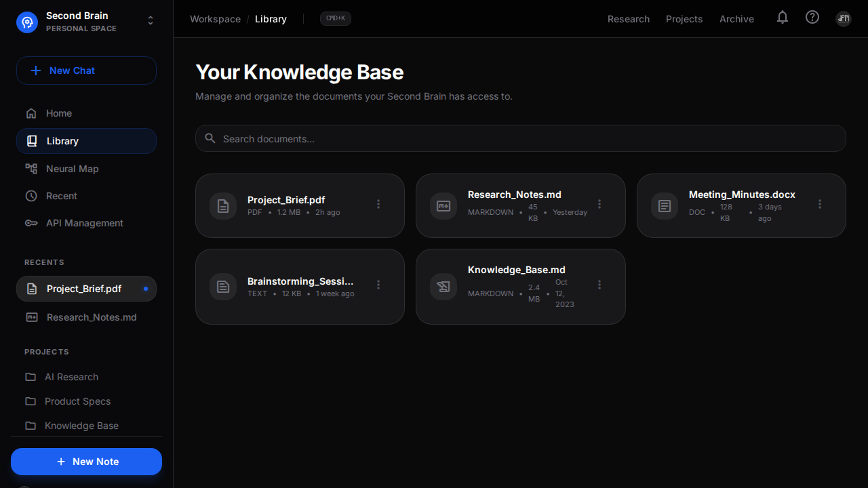The width and height of the screenshot is (868, 488).
Task: Click the Research_Notes.md markdown icon
Action: [443, 206]
